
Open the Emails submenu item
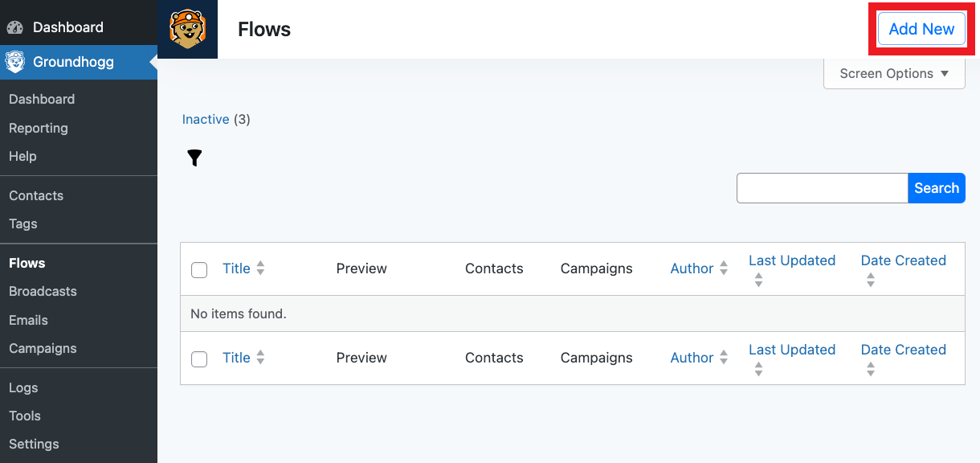click(x=28, y=320)
